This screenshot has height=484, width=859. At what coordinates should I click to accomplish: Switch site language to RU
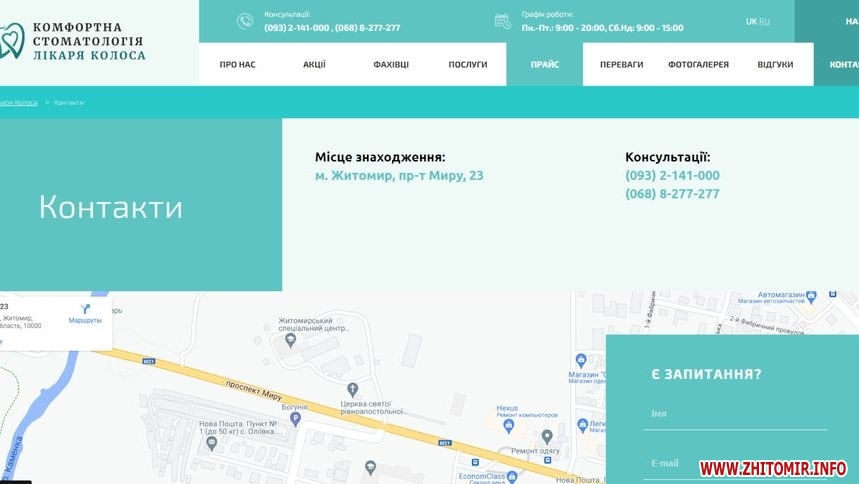765,21
